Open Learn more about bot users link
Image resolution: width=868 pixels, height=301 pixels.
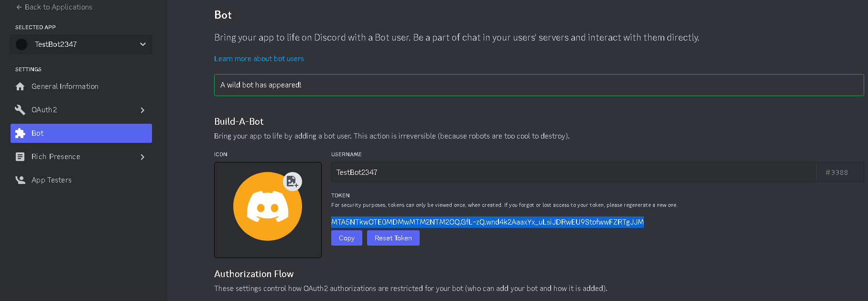coord(259,58)
